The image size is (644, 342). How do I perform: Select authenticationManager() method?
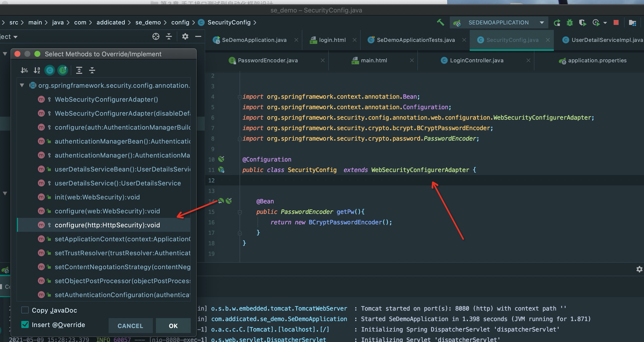pyautogui.click(x=104, y=155)
